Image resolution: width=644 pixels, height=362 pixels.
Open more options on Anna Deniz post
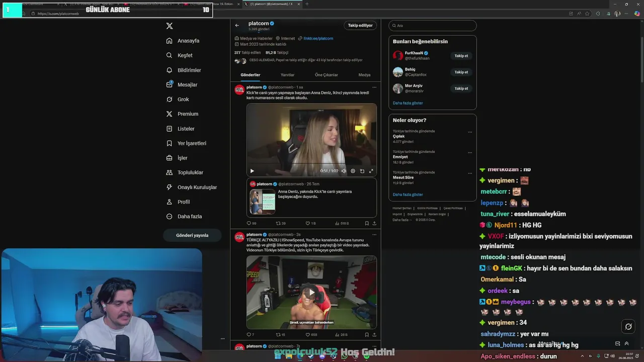[x=374, y=87]
